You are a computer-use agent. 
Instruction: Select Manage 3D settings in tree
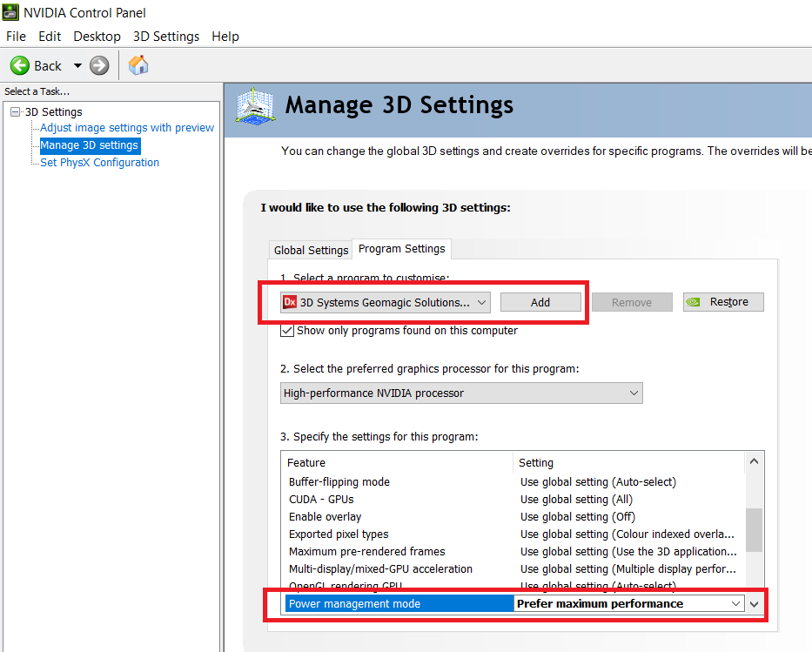click(90, 145)
